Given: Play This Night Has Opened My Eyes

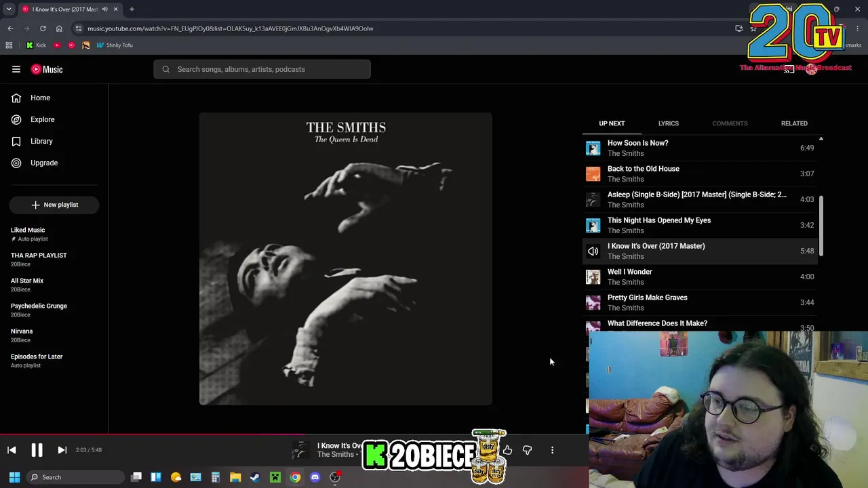Looking at the screenshot, I should click(700, 225).
